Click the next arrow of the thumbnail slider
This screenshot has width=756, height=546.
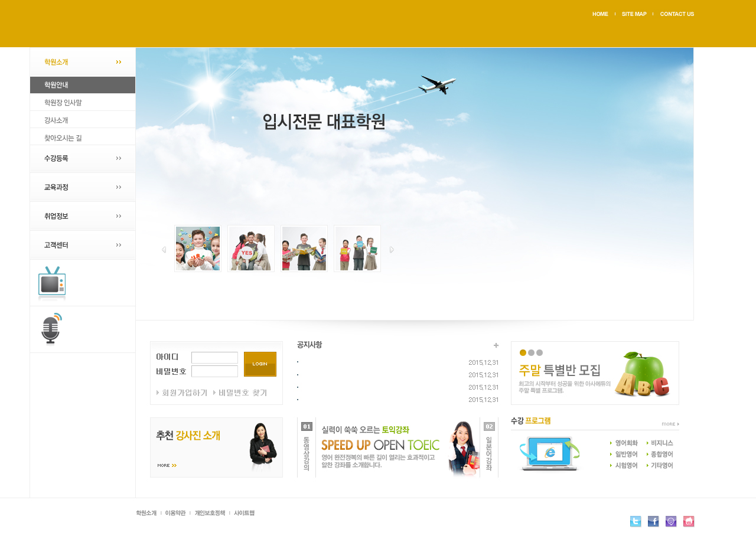pos(392,250)
